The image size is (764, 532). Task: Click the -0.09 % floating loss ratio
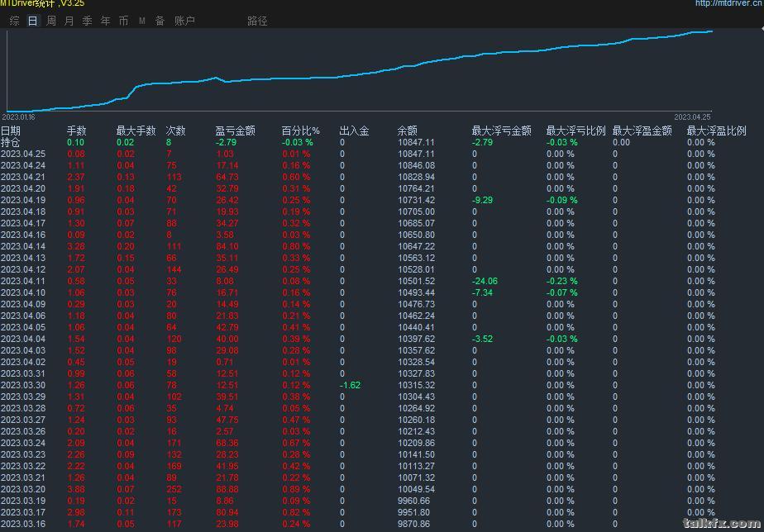[x=561, y=201]
